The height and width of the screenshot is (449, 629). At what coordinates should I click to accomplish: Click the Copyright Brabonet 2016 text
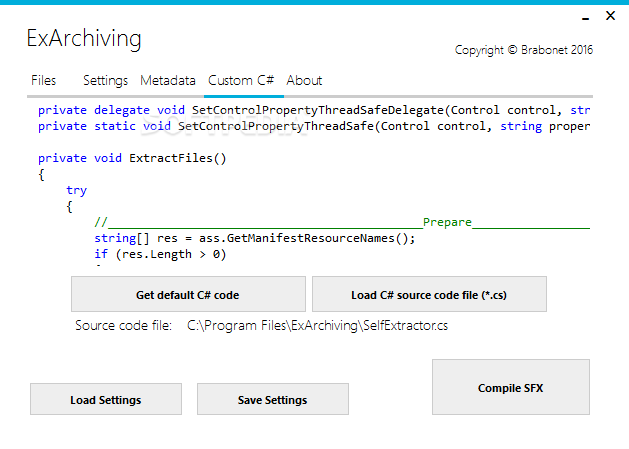coord(524,50)
